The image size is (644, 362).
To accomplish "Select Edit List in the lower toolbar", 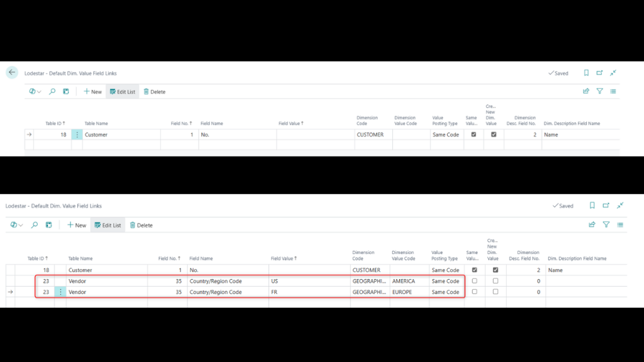I will click(x=108, y=225).
